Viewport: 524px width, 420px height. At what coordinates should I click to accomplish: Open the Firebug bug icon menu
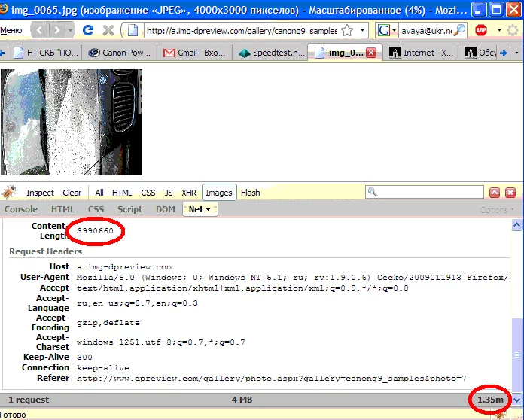[9, 192]
